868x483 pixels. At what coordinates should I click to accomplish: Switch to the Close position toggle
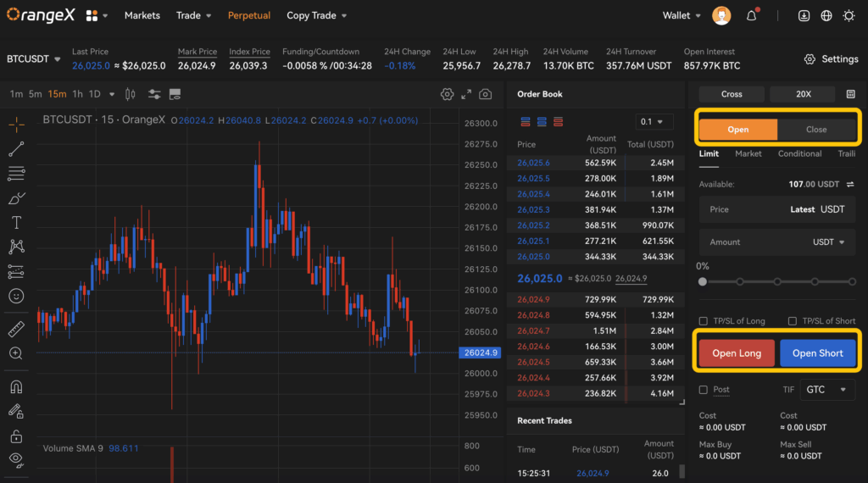(x=816, y=130)
